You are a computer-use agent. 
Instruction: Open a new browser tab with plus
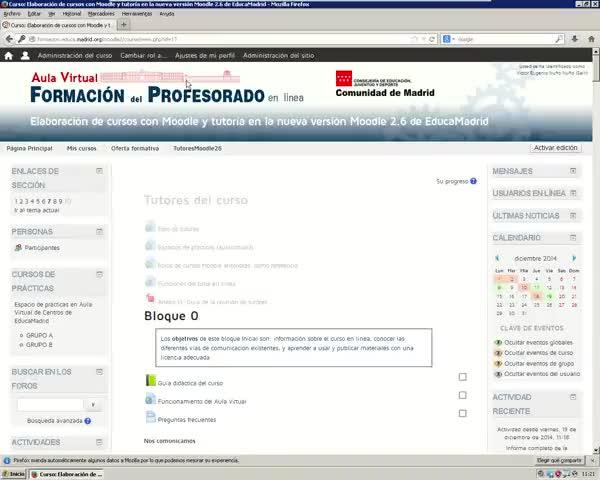(x=123, y=25)
